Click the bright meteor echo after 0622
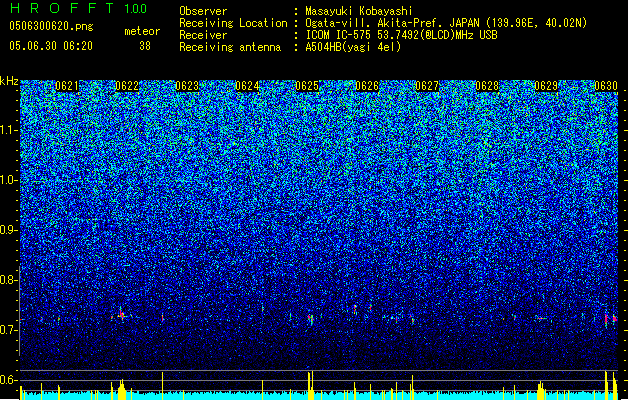Image resolution: width=629 pixels, height=400 pixels. pos(122,315)
